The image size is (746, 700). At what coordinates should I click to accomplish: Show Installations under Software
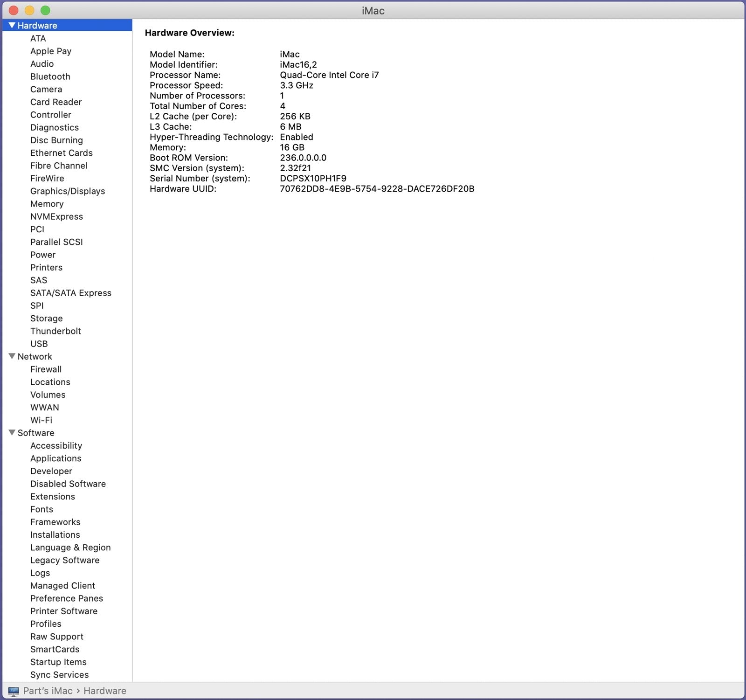coord(55,535)
